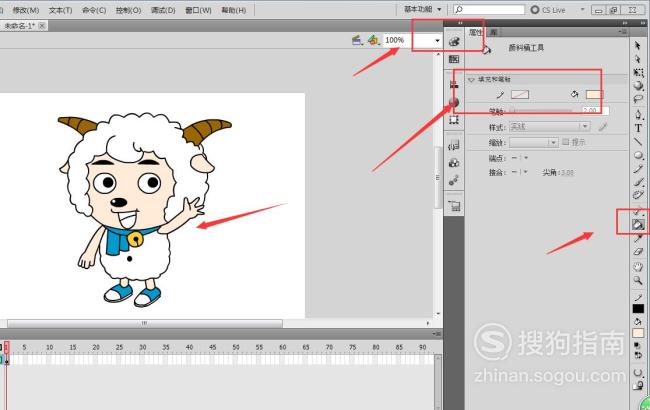The height and width of the screenshot is (410, 650).
Task: Click the Edit Scene icon
Action: 357,40
